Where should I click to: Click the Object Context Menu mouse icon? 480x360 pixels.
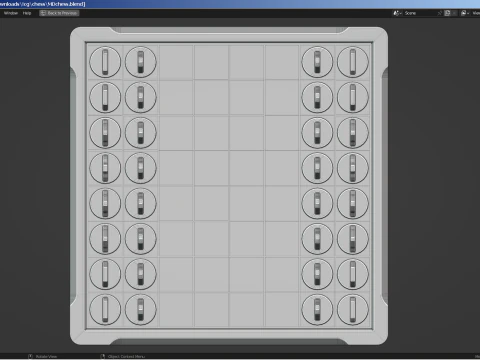[x=103, y=356]
